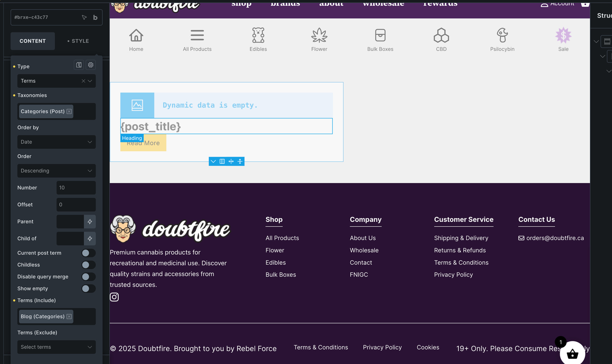Click the Number input field
This screenshot has height=364, width=612.
[76, 188]
